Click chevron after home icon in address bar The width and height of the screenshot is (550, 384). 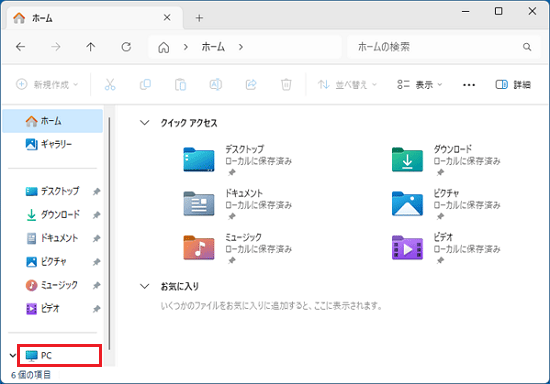(x=186, y=47)
